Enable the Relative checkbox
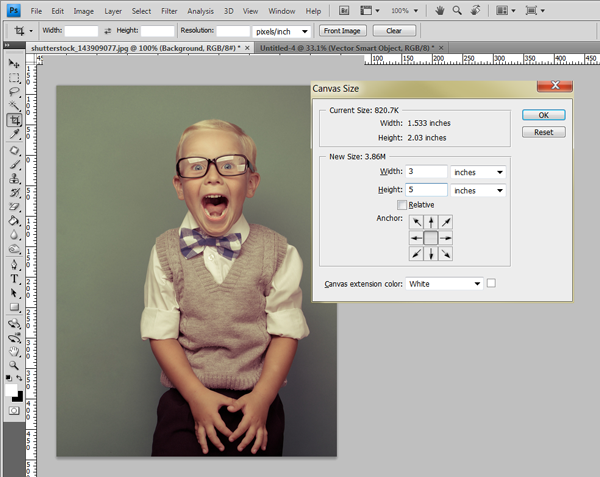Viewport: 600px width, 477px height. pos(401,205)
